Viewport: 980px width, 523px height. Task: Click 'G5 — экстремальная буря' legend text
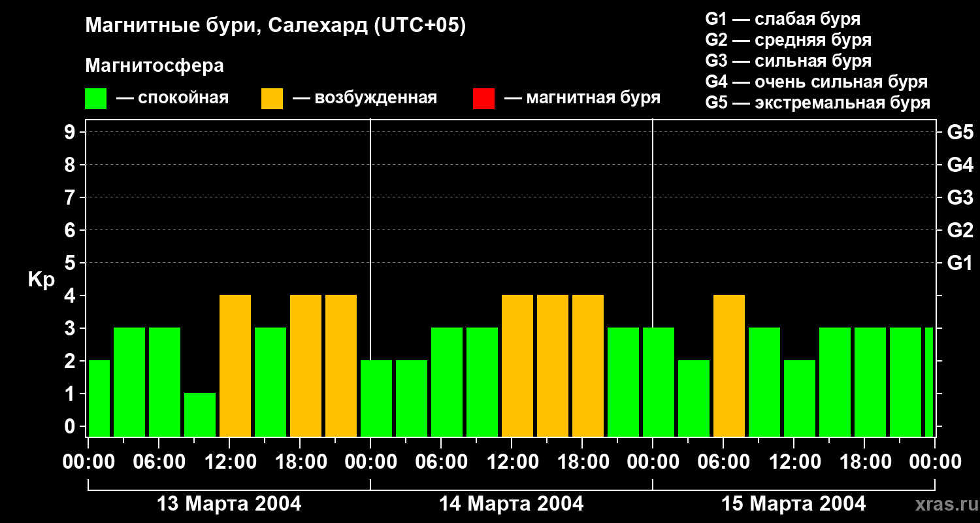click(x=817, y=103)
